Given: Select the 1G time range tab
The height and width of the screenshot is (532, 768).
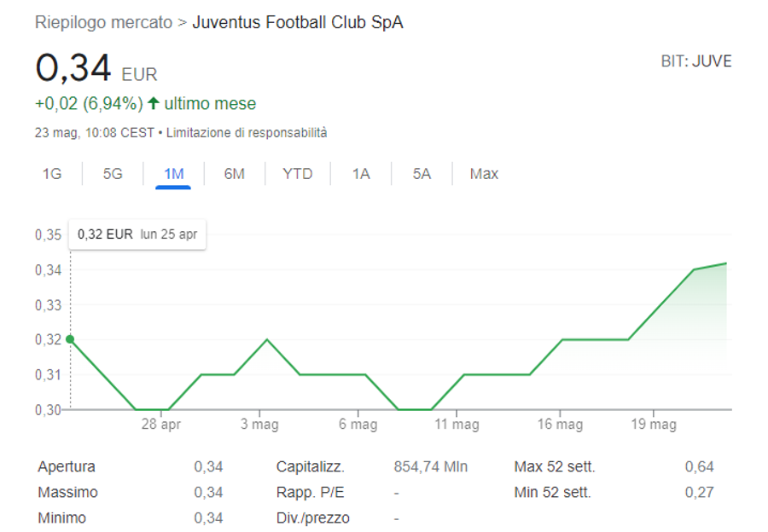Looking at the screenshot, I should pyautogui.click(x=52, y=174).
